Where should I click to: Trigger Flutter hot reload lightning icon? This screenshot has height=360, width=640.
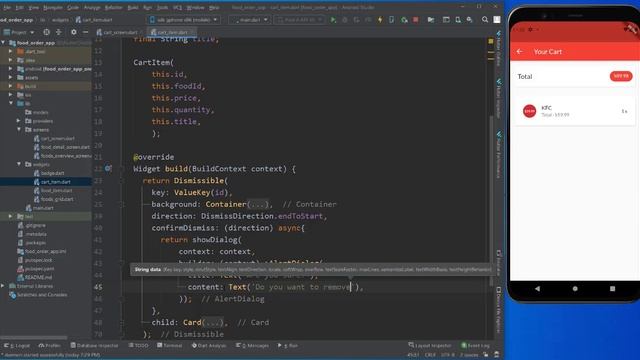pos(380,20)
